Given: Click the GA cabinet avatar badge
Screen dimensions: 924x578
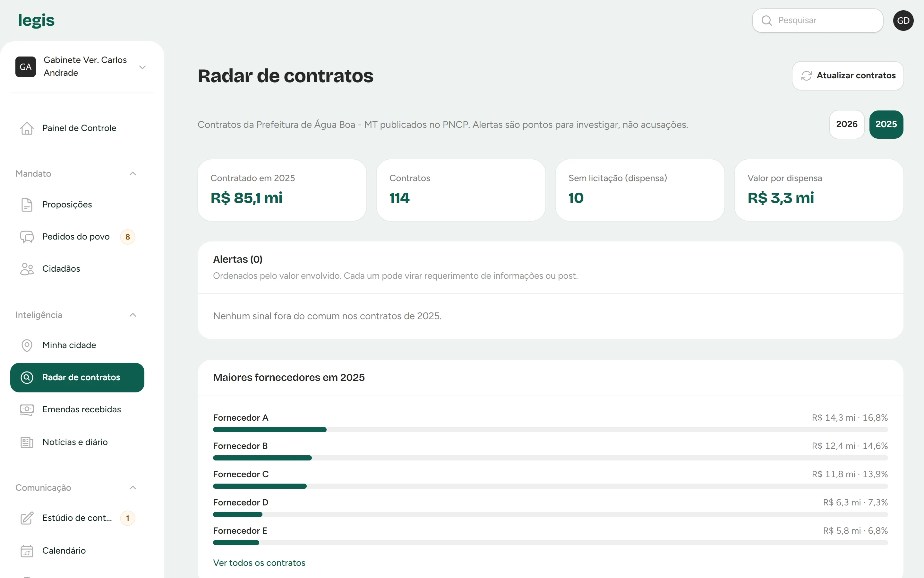Looking at the screenshot, I should click(26, 66).
